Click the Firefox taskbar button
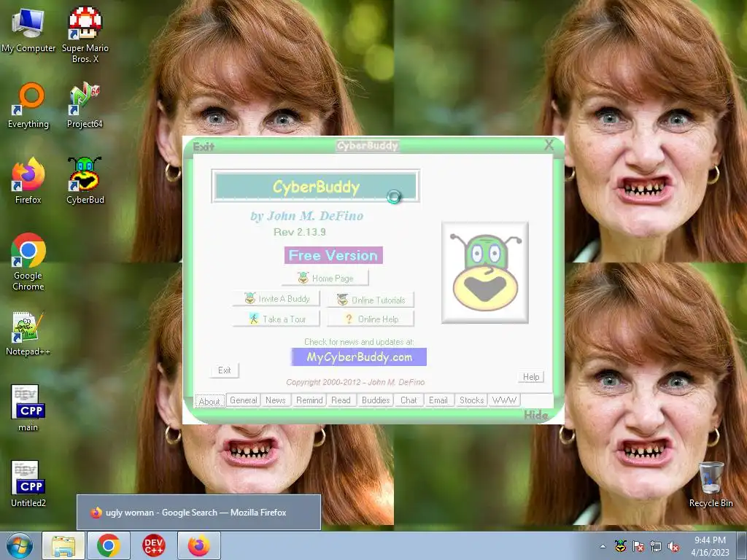The image size is (747, 560). (199, 545)
